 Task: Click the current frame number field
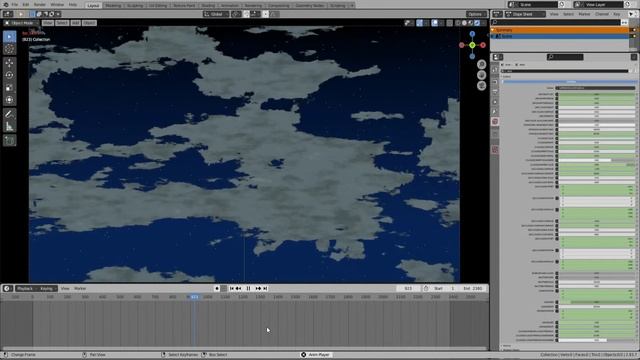408,289
